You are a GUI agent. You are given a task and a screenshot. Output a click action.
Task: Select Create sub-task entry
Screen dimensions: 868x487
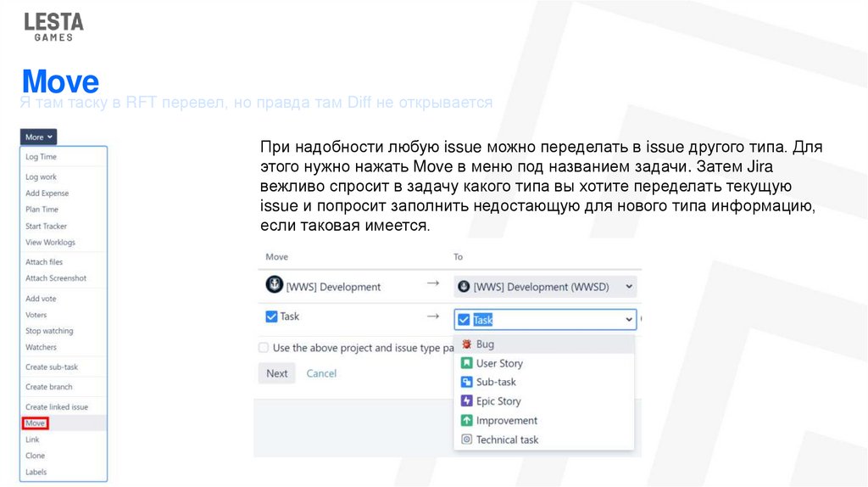63,367
